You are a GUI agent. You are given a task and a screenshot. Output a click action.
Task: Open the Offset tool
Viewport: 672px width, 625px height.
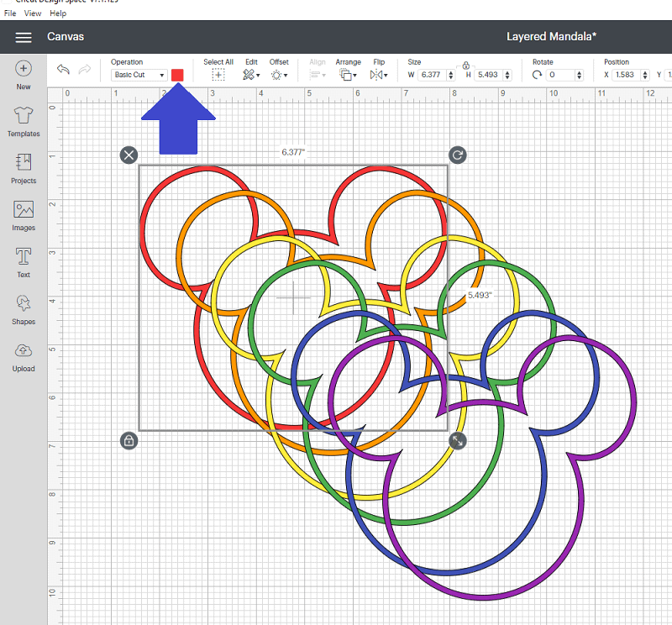click(x=279, y=75)
